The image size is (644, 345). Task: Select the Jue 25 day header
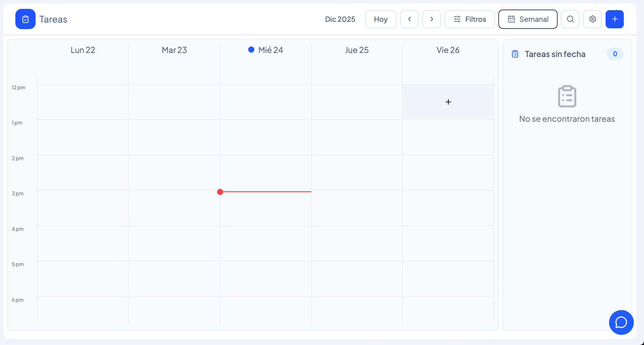tap(357, 50)
